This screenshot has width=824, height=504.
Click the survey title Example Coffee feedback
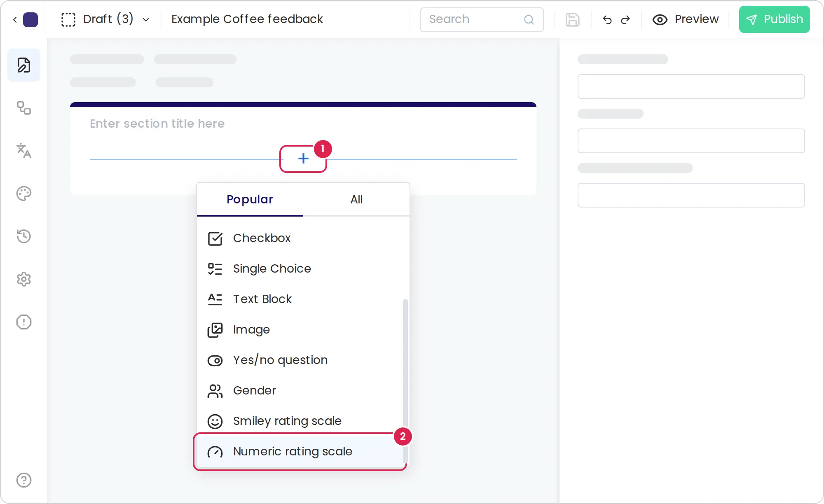coord(247,19)
